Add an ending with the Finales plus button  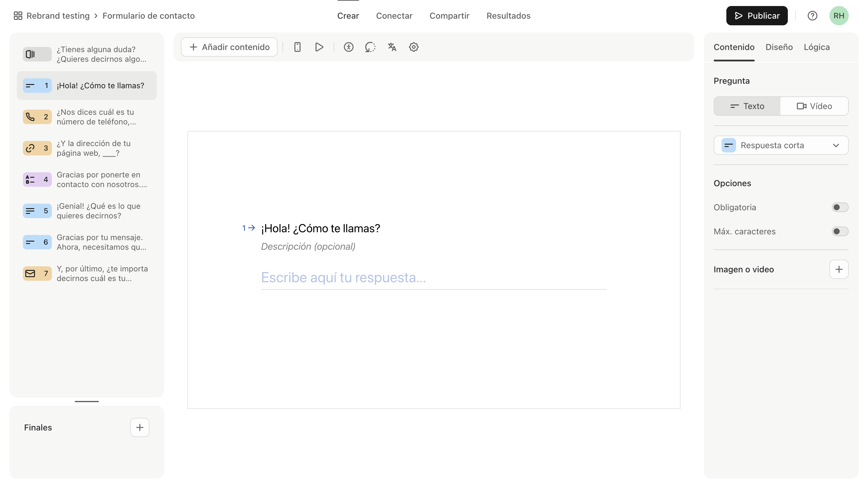[140, 427]
